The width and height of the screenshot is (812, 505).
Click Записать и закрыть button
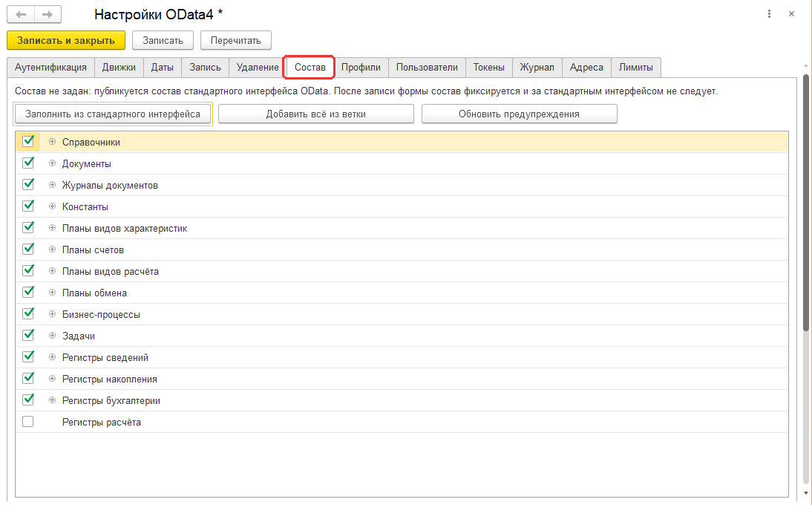(x=66, y=40)
